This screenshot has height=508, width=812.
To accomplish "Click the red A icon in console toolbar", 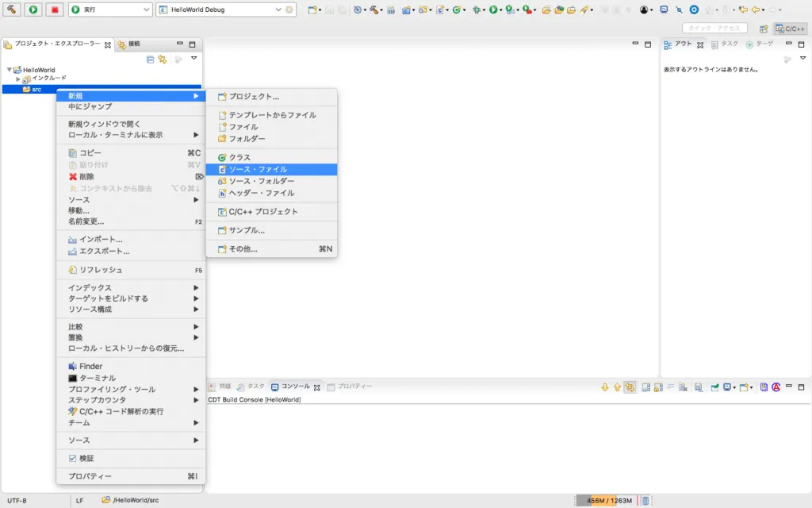I will coord(776,387).
